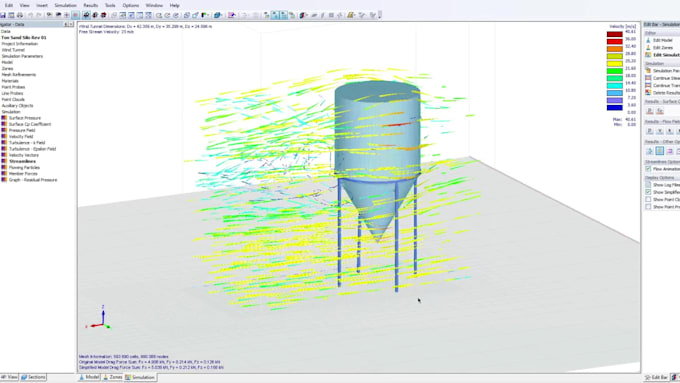This screenshot has height=383, width=680.
Task: Click Continue Steady simulation button
Action: (662, 78)
